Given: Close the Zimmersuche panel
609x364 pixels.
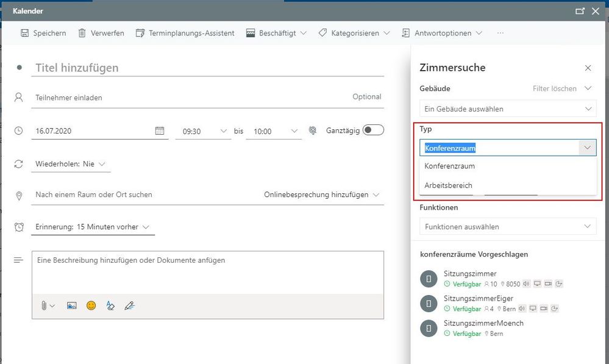Looking at the screenshot, I should click(x=588, y=68).
